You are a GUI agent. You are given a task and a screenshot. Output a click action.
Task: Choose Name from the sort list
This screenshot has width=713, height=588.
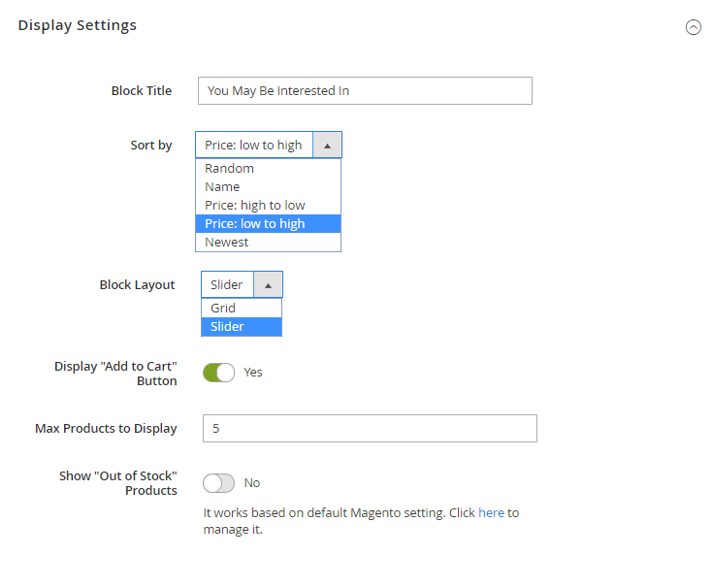[x=222, y=187]
